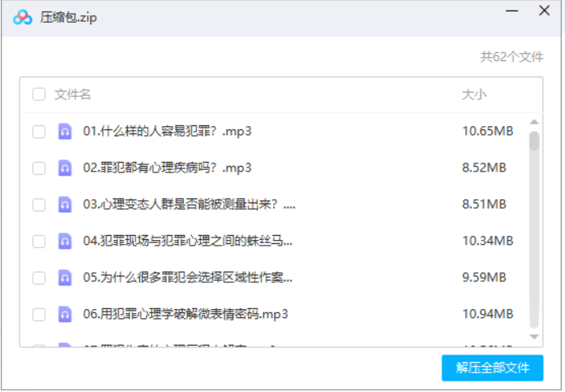Toggle the select-all checkbox beside 文件名
Screen dimensions: 565x392
[39, 94]
